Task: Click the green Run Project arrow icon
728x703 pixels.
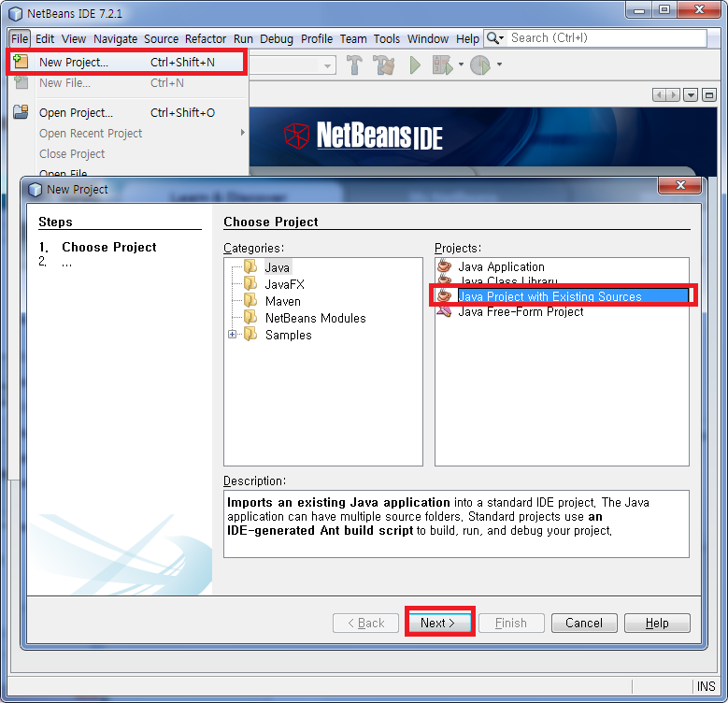Action: click(x=415, y=65)
